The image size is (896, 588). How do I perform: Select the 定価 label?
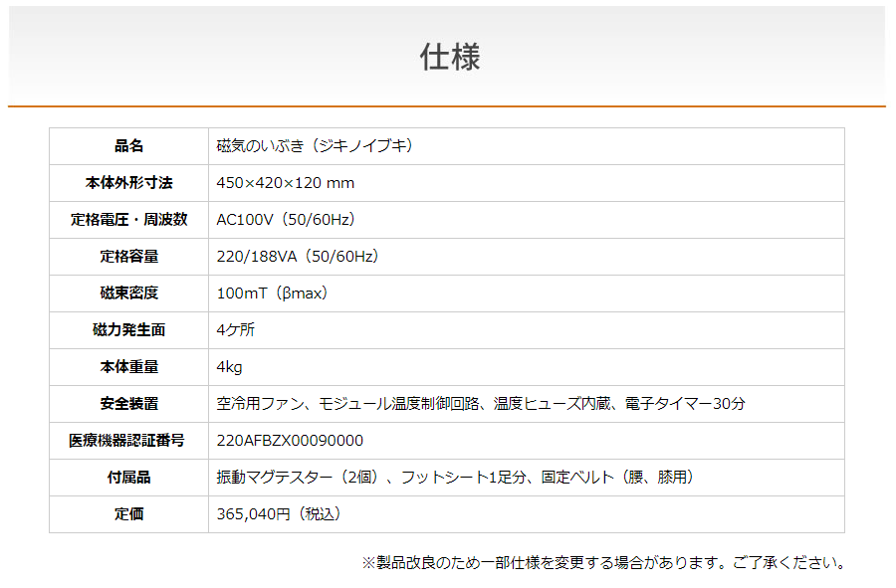(x=129, y=513)
